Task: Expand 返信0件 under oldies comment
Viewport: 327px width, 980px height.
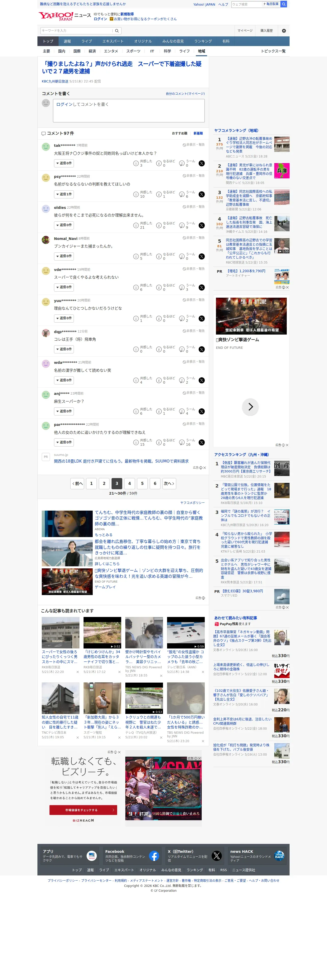Action: click(64, 225)
